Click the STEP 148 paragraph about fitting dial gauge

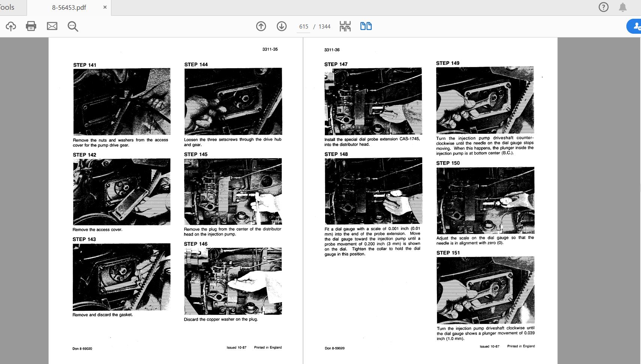(x=372, y=241)
